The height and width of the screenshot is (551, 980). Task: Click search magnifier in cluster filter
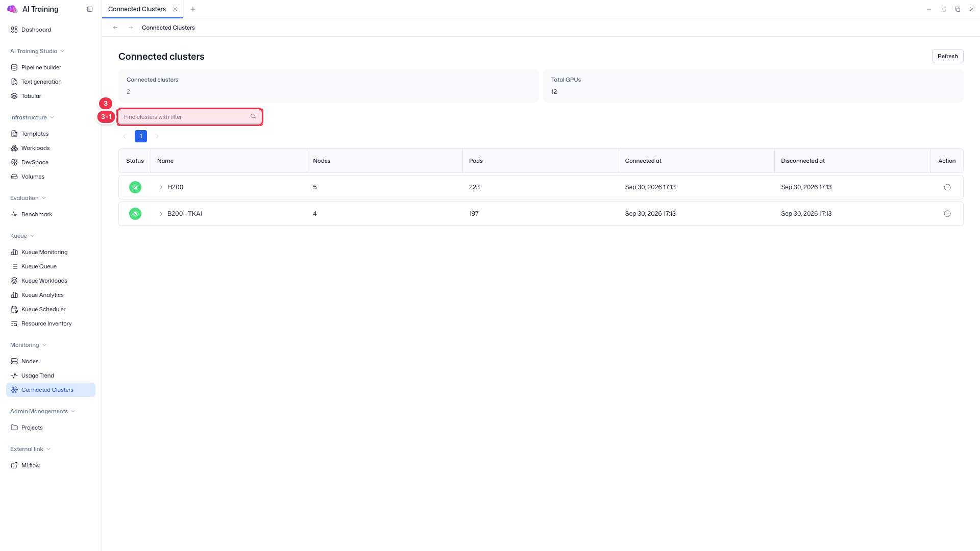click(253, 117)
